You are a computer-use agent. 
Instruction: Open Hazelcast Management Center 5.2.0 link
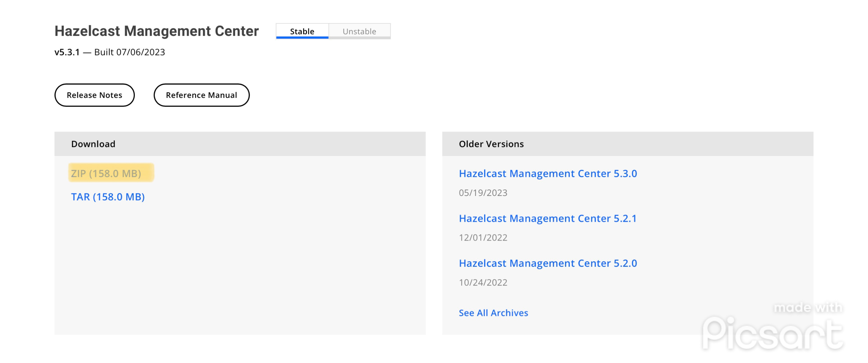tap(548, 263)
